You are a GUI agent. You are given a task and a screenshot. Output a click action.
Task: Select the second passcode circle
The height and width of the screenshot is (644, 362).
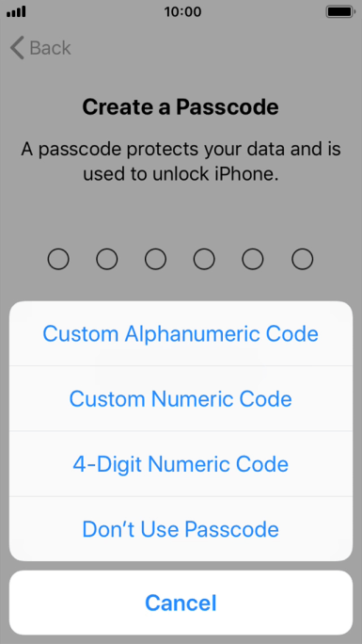(107, 259)
